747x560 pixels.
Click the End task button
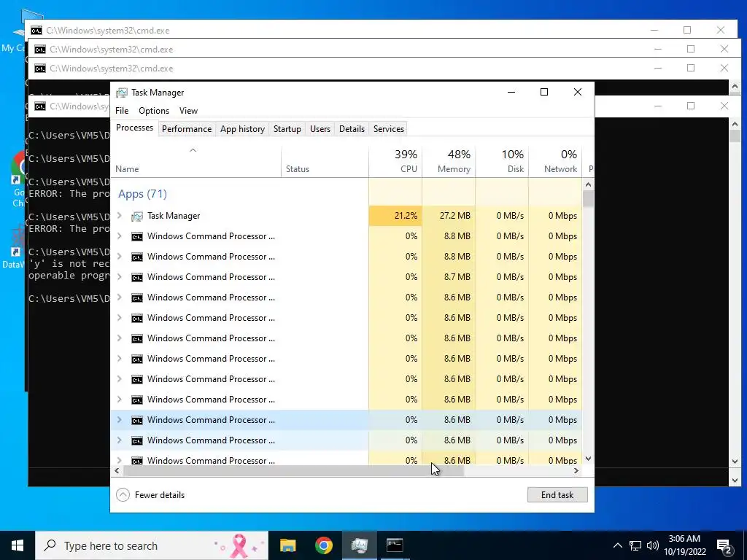point(557,495)
